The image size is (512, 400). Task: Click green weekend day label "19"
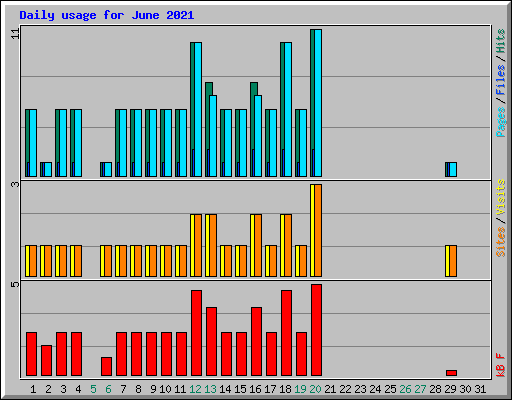click(300, 389)
